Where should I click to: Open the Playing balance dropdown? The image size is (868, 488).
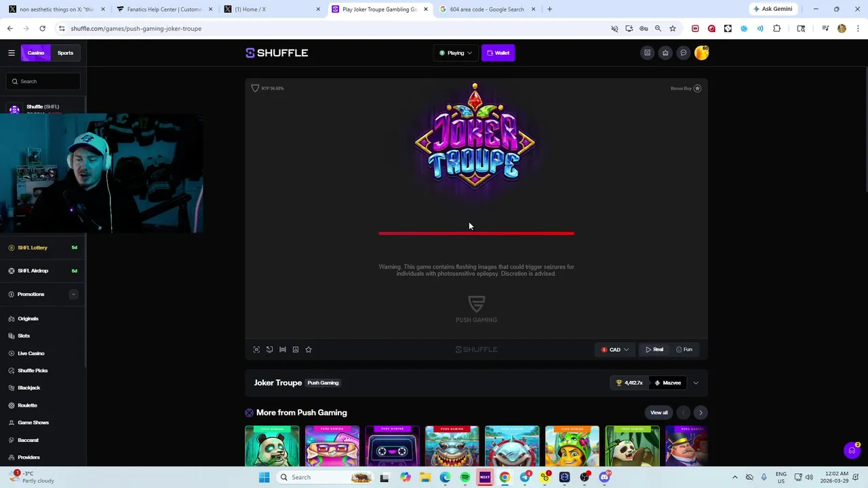click(456, 53)
